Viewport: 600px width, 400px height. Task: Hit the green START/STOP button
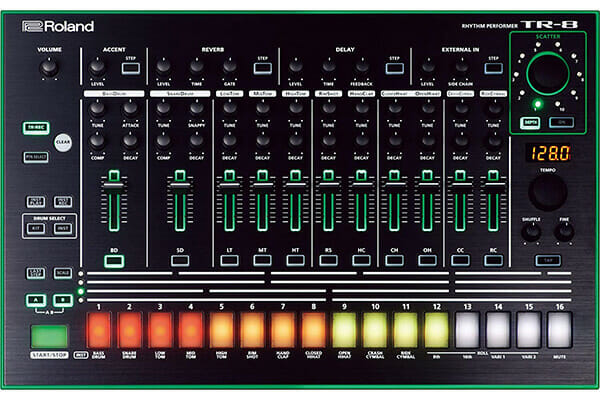coord(49,336)
